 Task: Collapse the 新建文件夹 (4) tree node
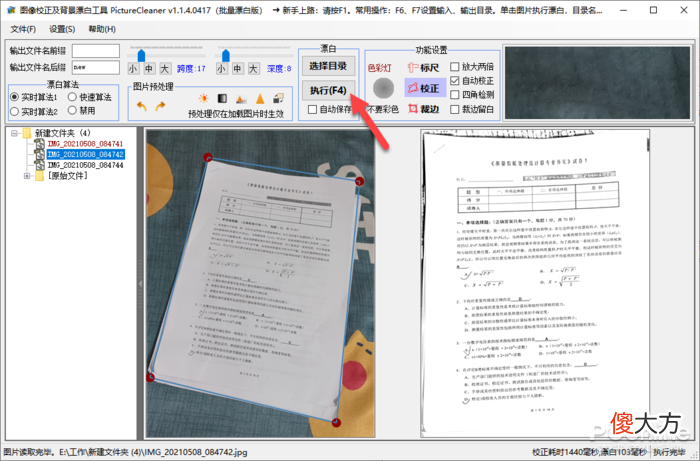point(14,133)
